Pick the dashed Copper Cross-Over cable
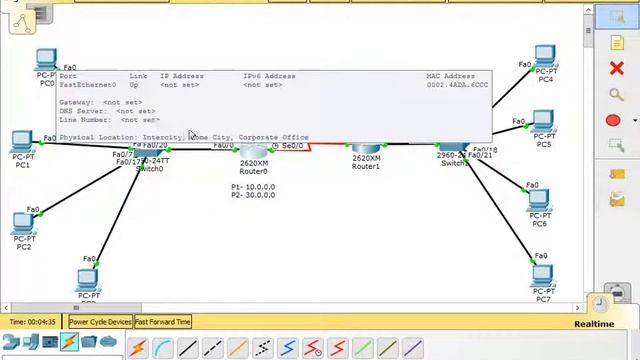Viewport: 640px width, 360px height. 213,348
